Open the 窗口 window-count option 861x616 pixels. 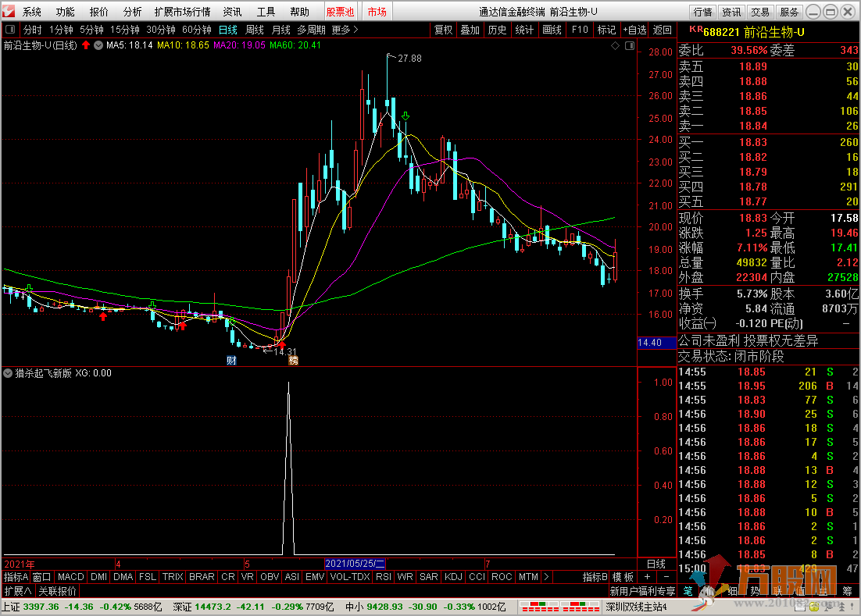(41, 577)
